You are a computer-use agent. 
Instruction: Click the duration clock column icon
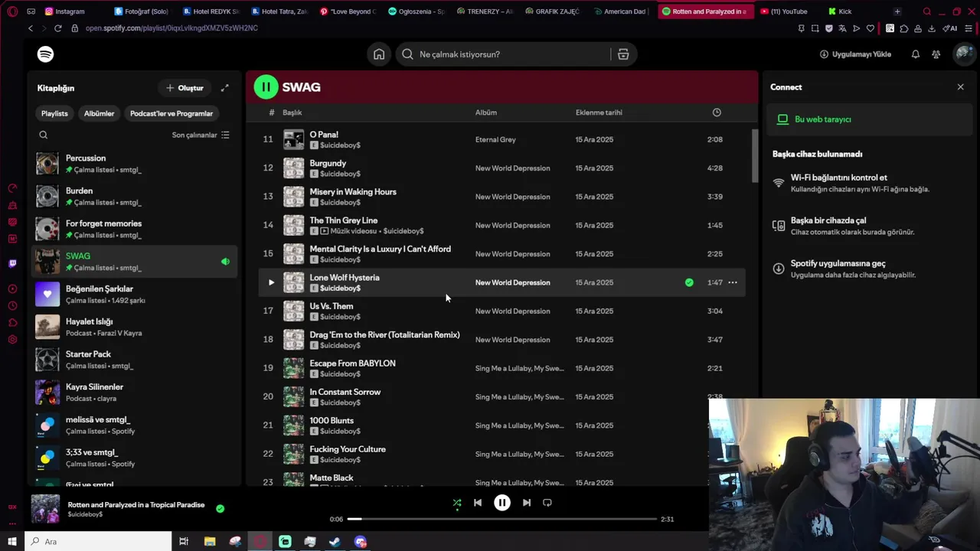pos(717,112)
